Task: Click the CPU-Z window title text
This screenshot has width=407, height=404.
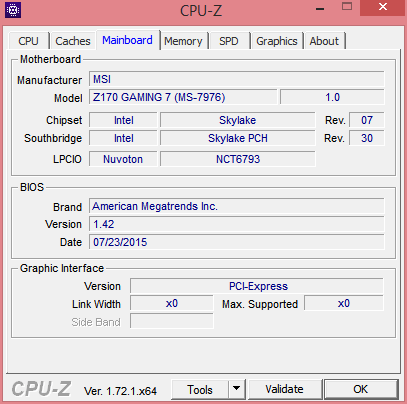Action: pyautogui.click(x=201, y=11)
